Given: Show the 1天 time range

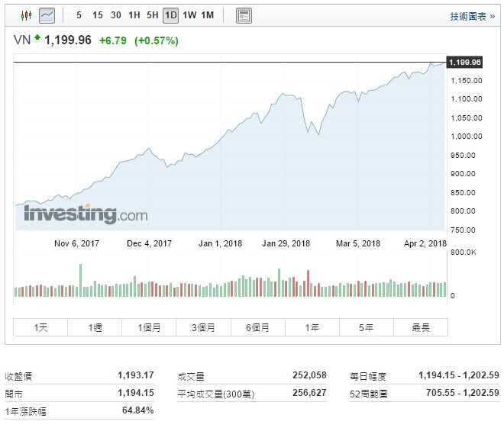Looking at the screenshot, I should (x=40, y=327).
